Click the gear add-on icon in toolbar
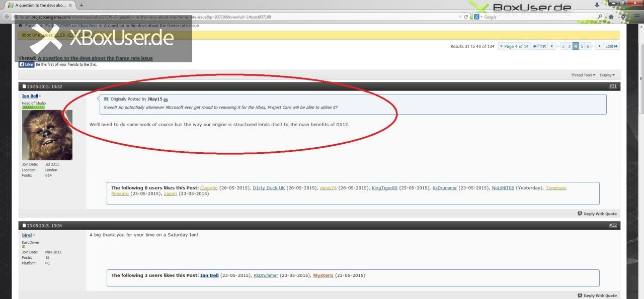This screenshot has height=299, width=644. [x=624, y=17]
